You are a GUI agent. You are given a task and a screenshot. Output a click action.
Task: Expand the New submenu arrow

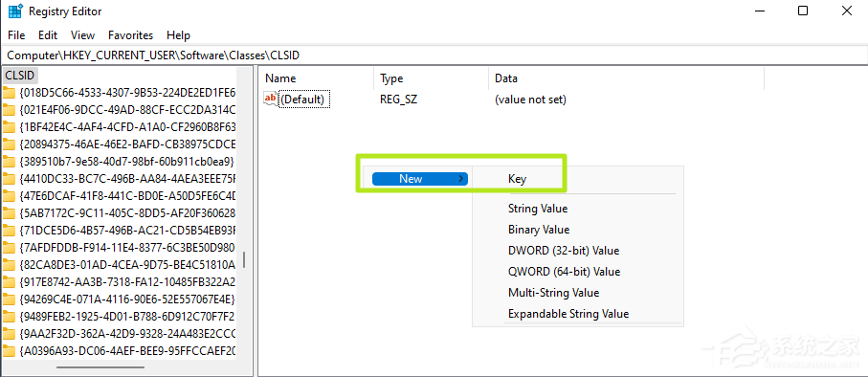point(460,179)
